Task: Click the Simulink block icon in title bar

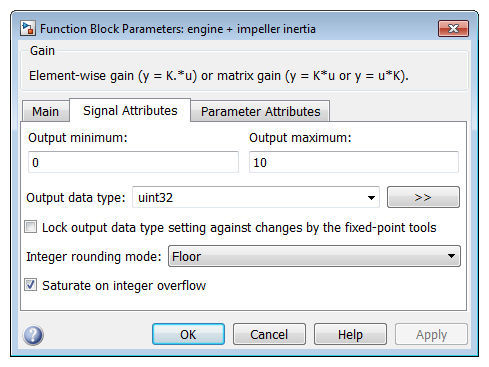Action: [27, 28]
